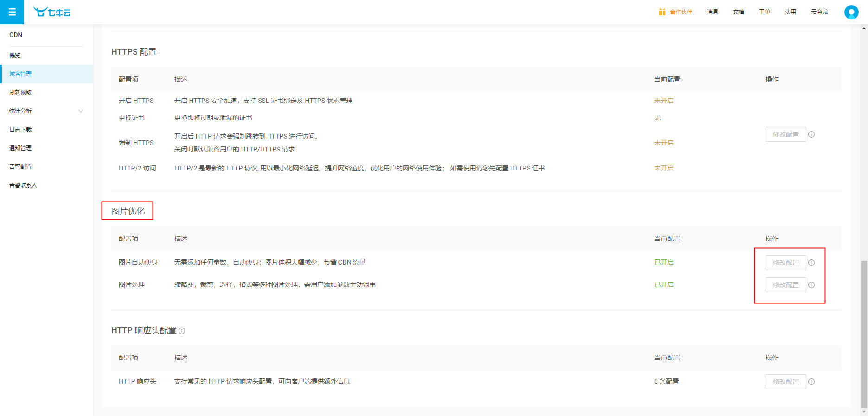
Task: Click the 强制 HTTPS config item label
Action: (x=136, y=143)
